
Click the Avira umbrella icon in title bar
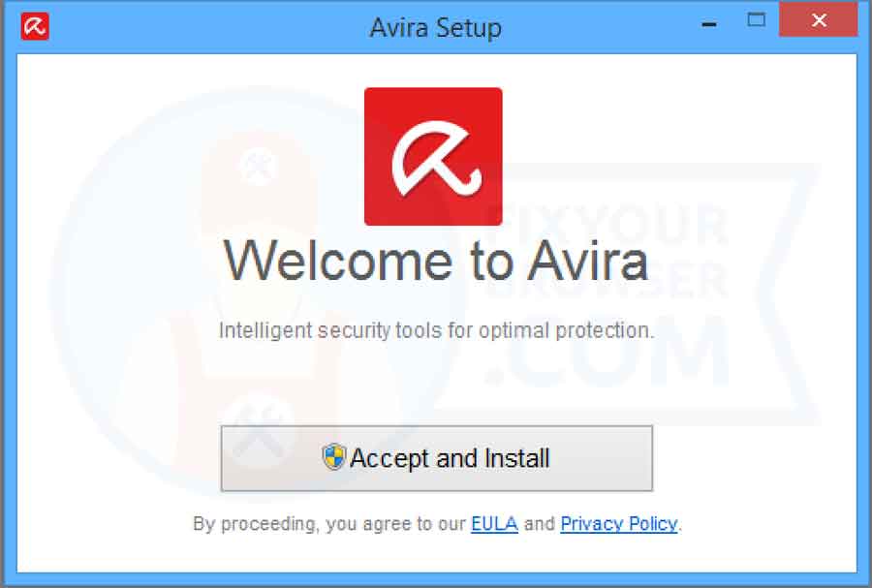pos(35,26)
